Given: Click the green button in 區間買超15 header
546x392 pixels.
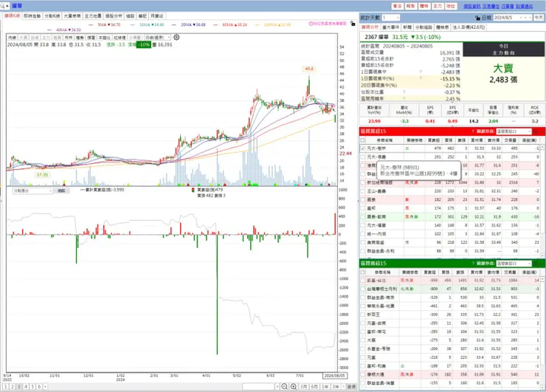Looking at the screenshot, I should (x=536, y=131).
